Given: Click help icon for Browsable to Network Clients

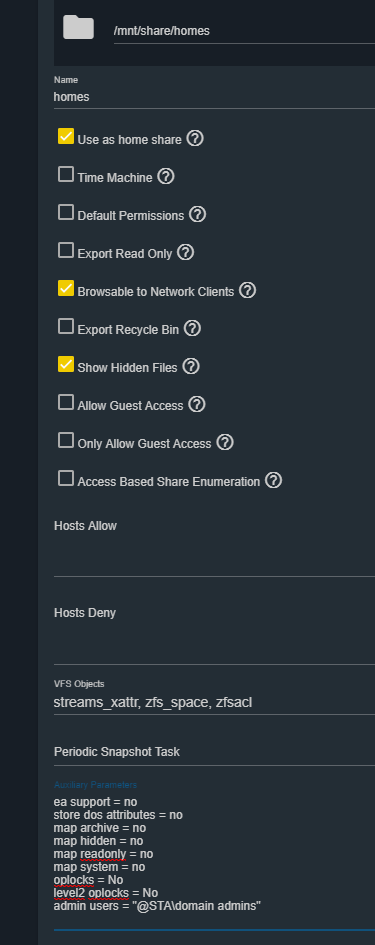Looking at the screenshot, I should (x=248, y=290).
